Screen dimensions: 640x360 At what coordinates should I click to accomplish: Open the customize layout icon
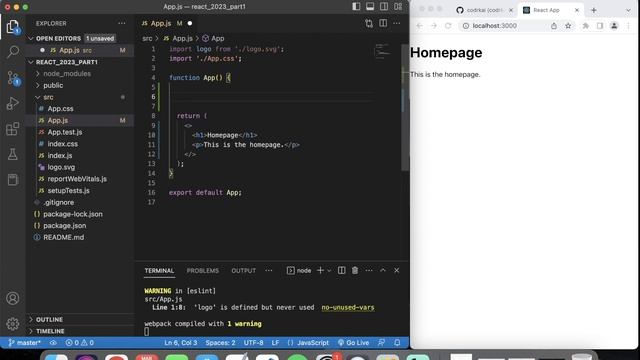(398, 6)
